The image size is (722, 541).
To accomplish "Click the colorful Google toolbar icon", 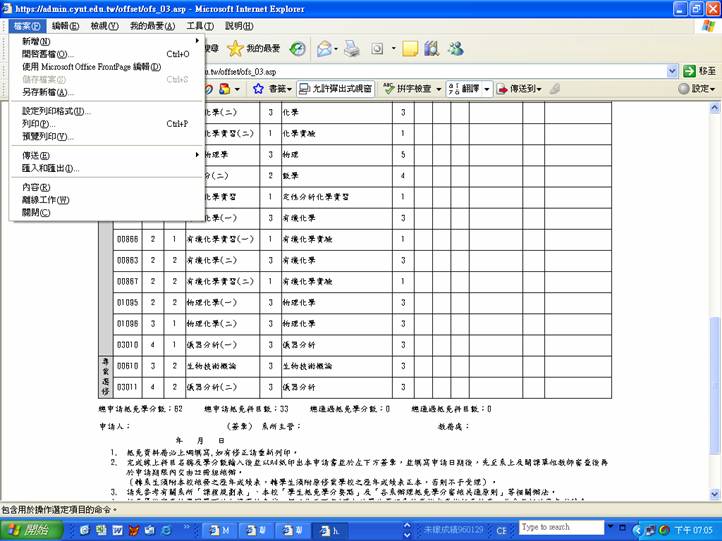I will [x=224, y=88].
